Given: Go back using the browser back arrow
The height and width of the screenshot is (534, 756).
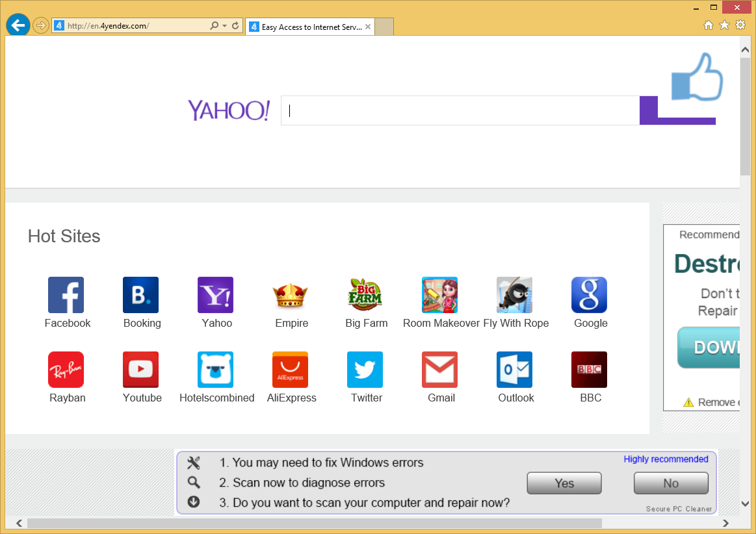Looking at the screenshot, I should tap(18, 26).
